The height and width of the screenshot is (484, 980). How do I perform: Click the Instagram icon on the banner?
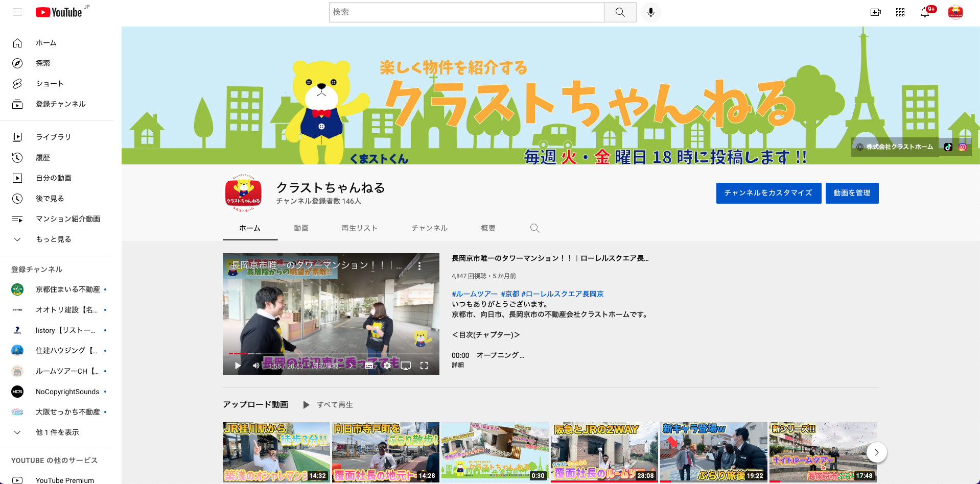click(963, 147)
